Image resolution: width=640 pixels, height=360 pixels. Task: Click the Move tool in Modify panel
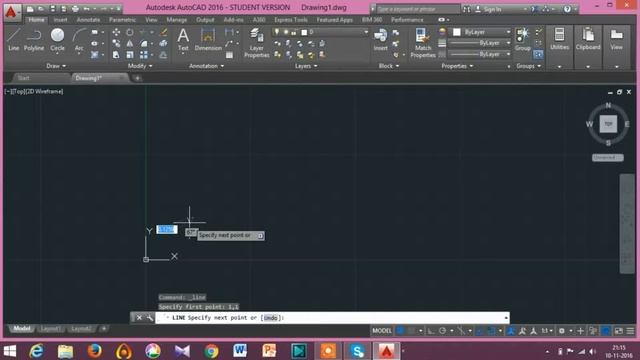coord(116,32)
